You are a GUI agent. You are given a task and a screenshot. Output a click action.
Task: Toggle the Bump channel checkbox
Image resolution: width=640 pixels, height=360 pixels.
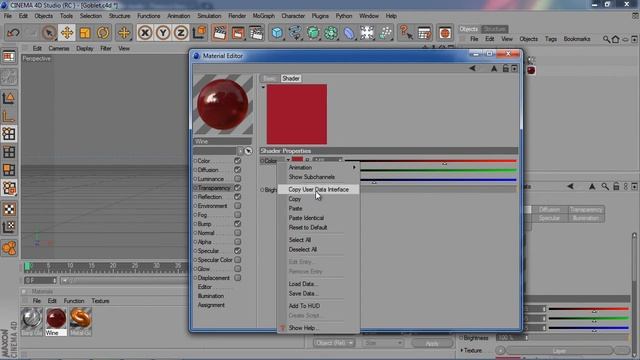238,224
